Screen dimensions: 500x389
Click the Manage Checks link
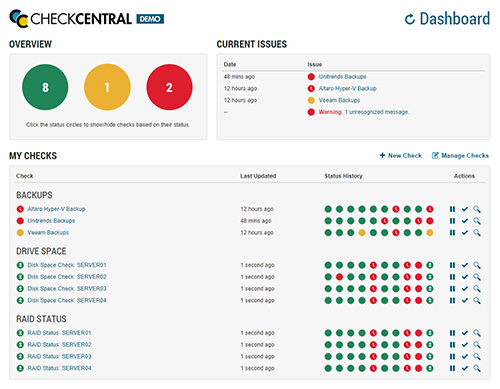[460, 156]
